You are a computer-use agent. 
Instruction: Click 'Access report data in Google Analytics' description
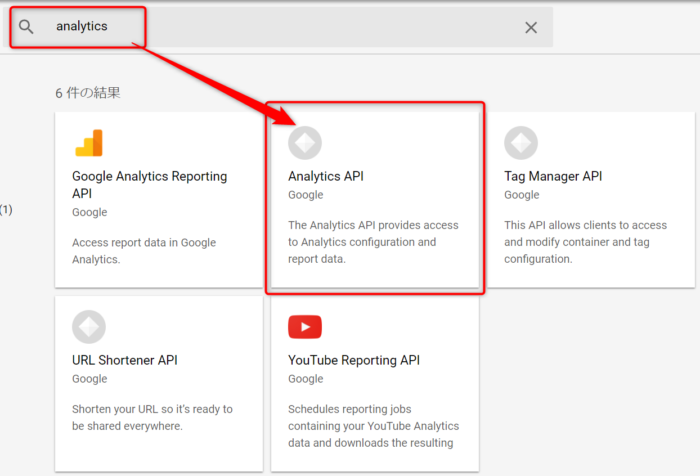coord(144,250)
